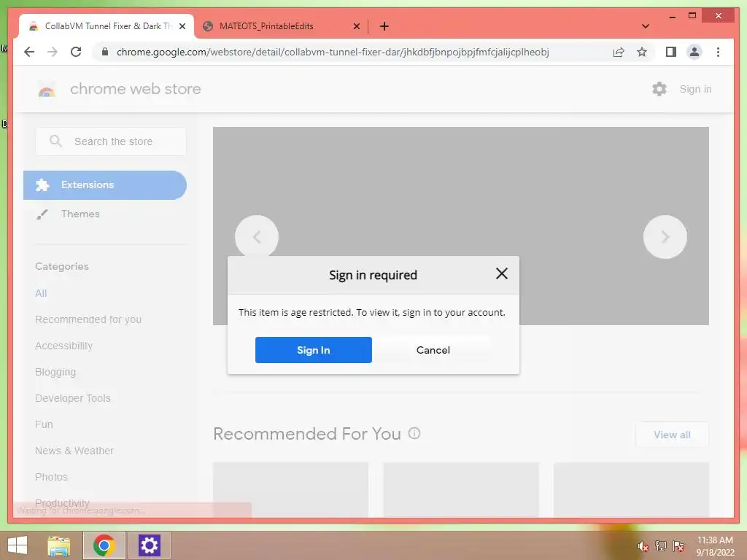The image size is (747, 560).
Task: Open the Chrome side panel icon
Action: click(671, 52)
